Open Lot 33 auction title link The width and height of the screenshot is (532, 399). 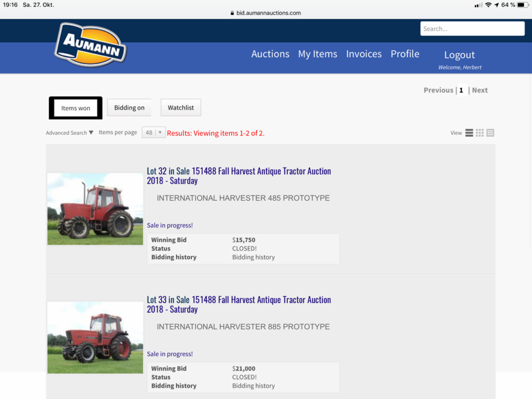coord(239,304)
